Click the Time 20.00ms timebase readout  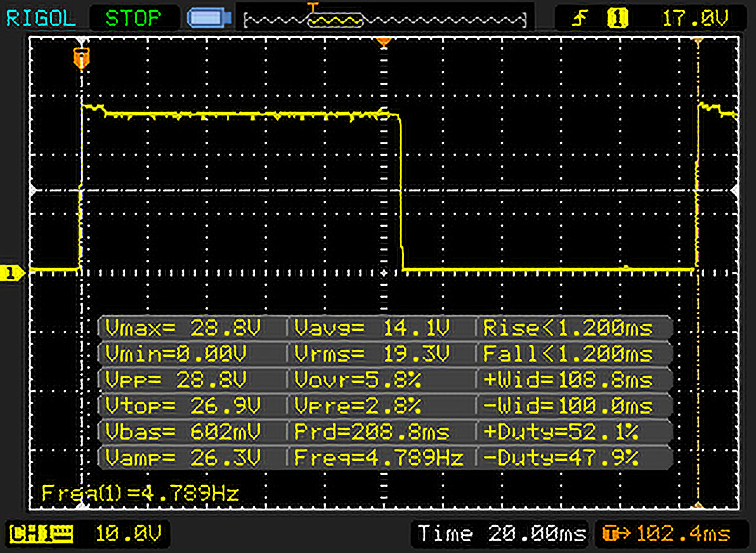tap(501, 534)
